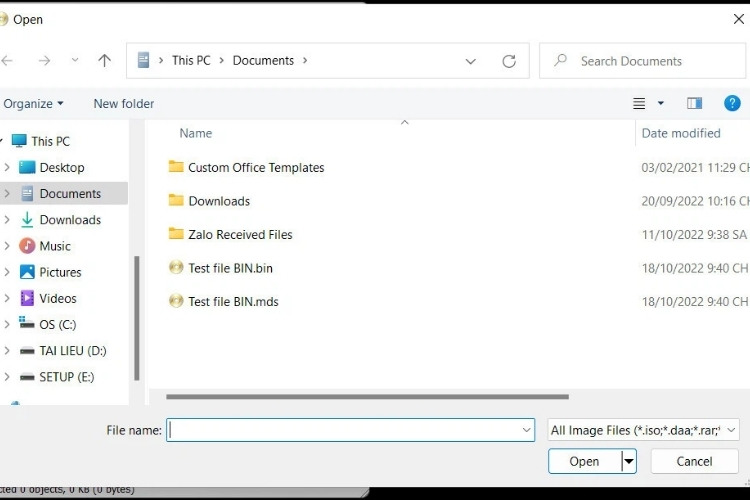Click New folder in the toolbar

click(x=124, y=104)
